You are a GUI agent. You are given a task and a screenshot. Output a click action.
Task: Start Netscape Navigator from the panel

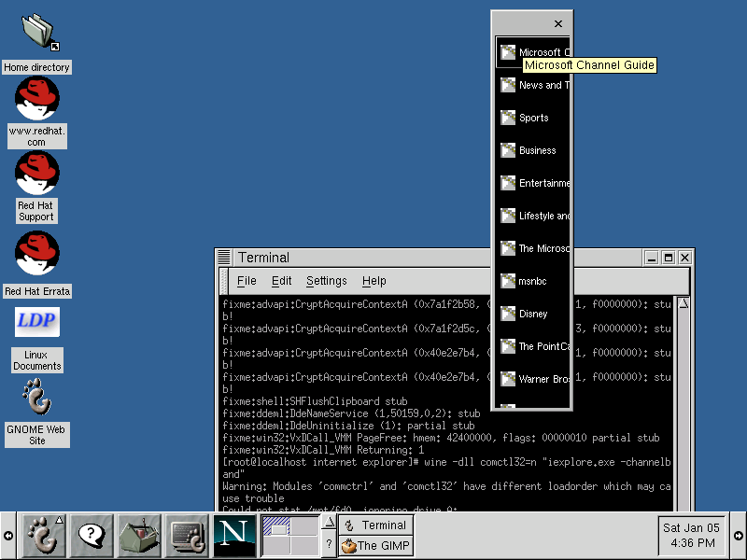pyautogui.click(x=235, y=536)
